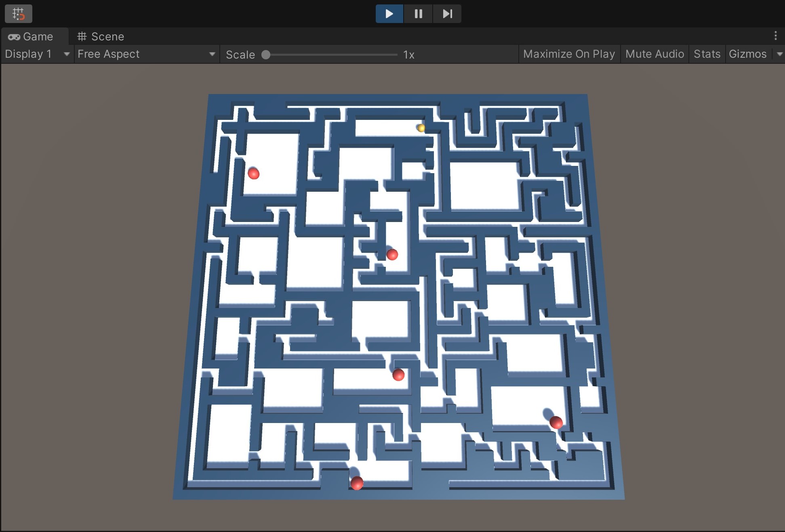Toggle Mute Audio
Viewport: 785px width, 532px height.
click(x=654, y=54)
